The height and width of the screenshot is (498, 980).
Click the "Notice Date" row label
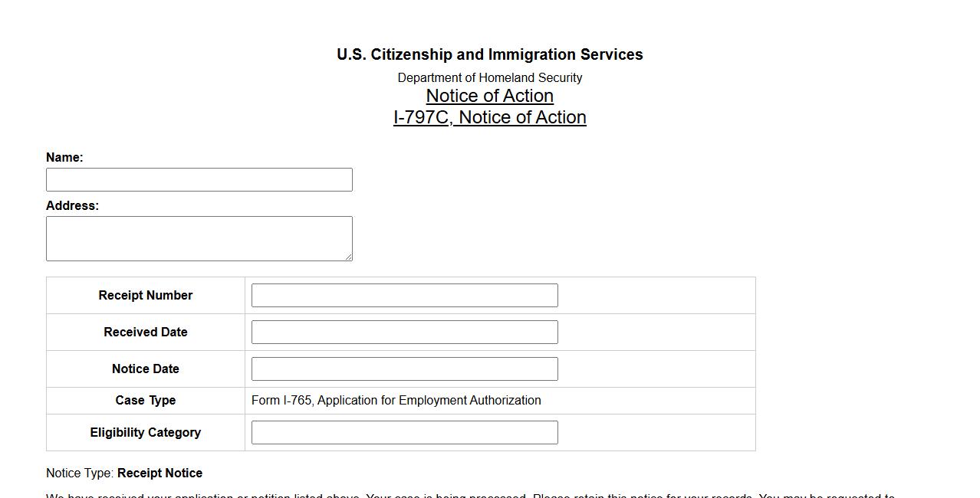146,369
